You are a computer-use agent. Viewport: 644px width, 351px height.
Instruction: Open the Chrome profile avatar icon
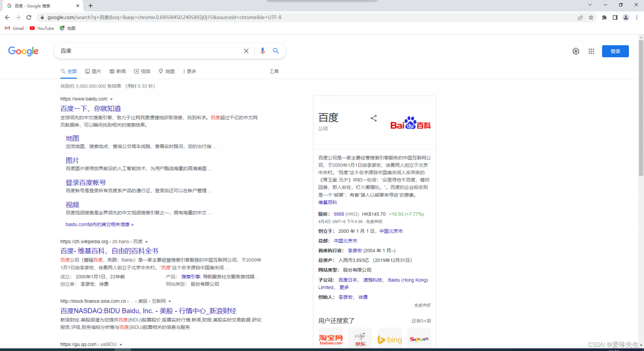(626, 17)
